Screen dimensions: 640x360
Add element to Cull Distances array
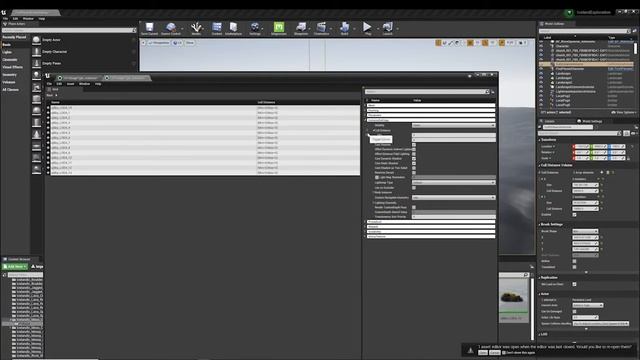click(602, 173)
